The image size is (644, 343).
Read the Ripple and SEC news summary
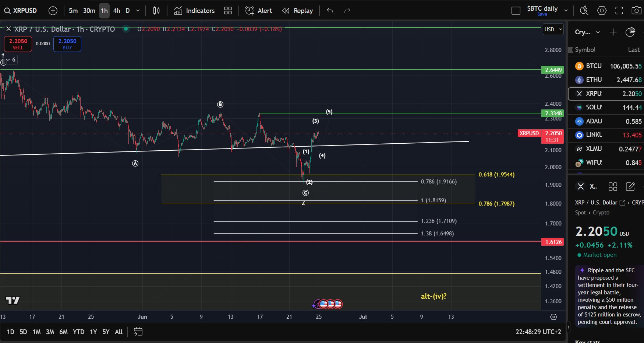coord(609,296)
